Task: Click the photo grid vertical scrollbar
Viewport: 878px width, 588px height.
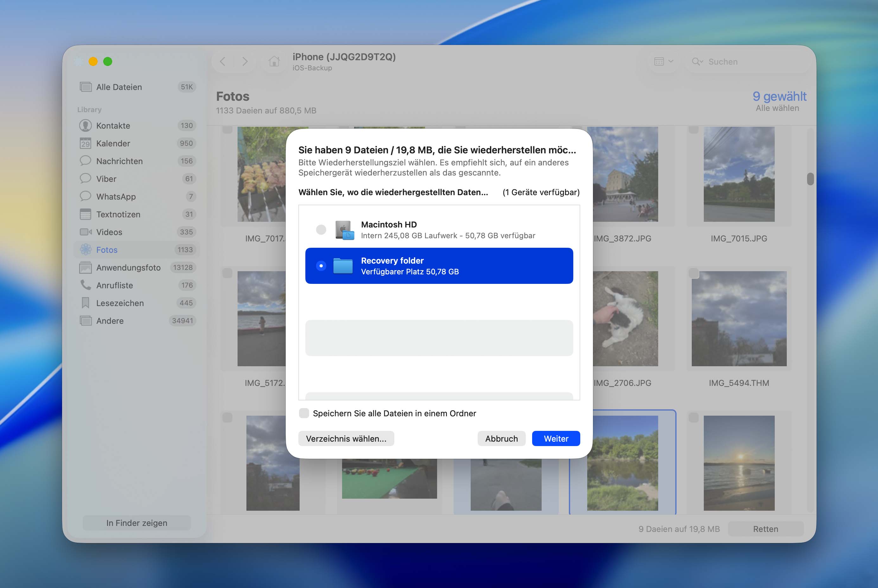Action: (810, 179)
